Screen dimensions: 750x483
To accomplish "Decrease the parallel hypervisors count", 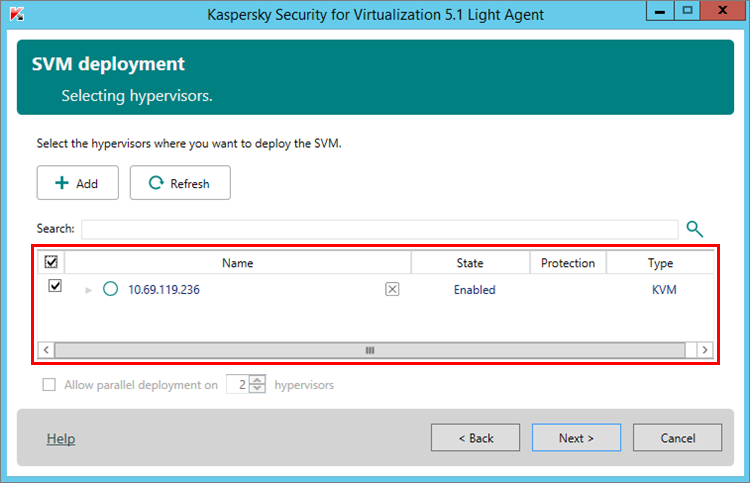I will (x=257, y=388).
